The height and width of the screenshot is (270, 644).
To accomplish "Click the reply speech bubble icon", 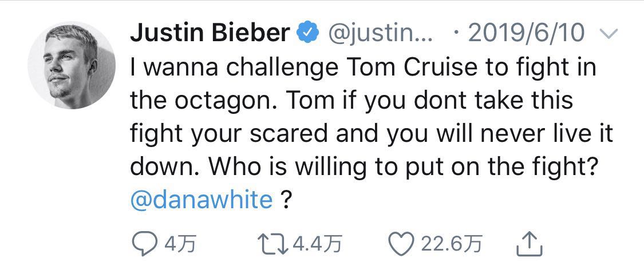I will 143,244.
